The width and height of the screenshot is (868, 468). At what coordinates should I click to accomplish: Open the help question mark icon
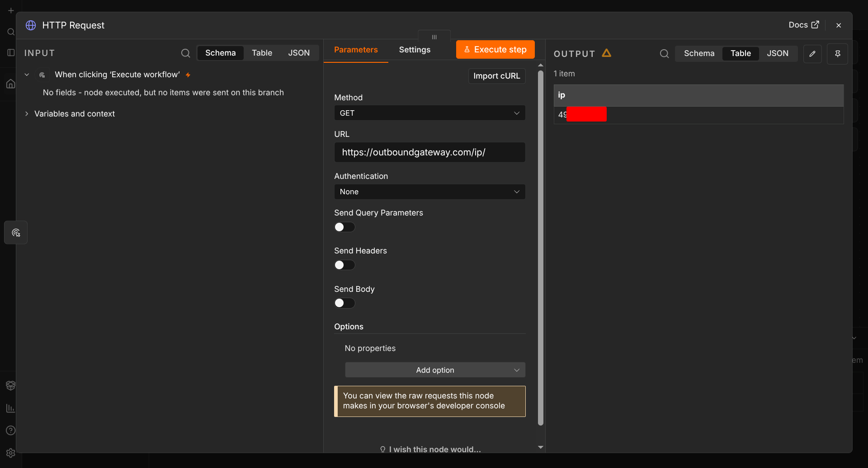tap(11, 431)
